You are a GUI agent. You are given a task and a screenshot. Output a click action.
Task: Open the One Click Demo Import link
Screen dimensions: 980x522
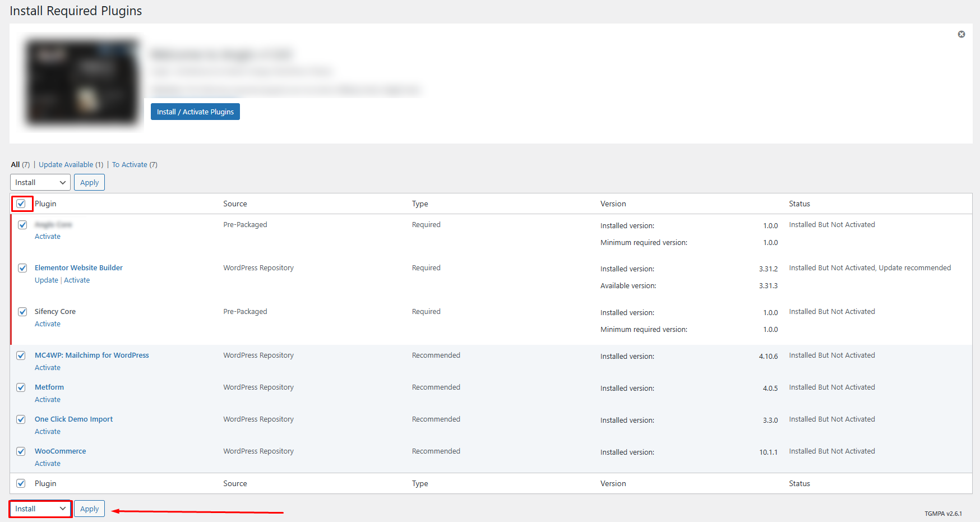coord(73,419)
